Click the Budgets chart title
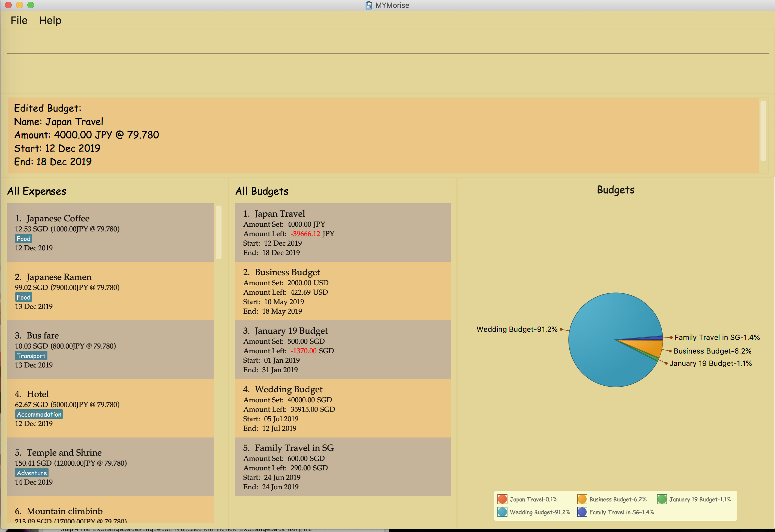 tap(616, 190)
